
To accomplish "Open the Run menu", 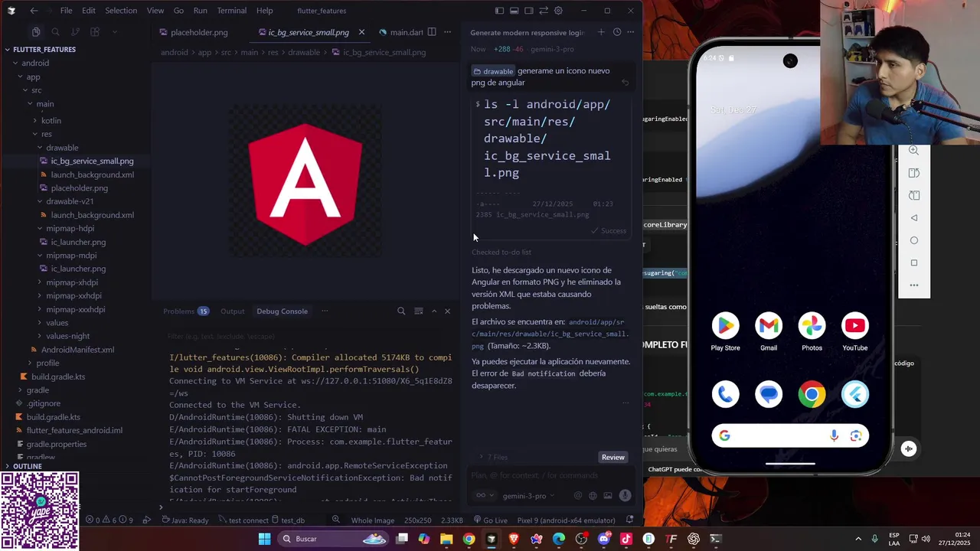I will [x=200, y=11].
